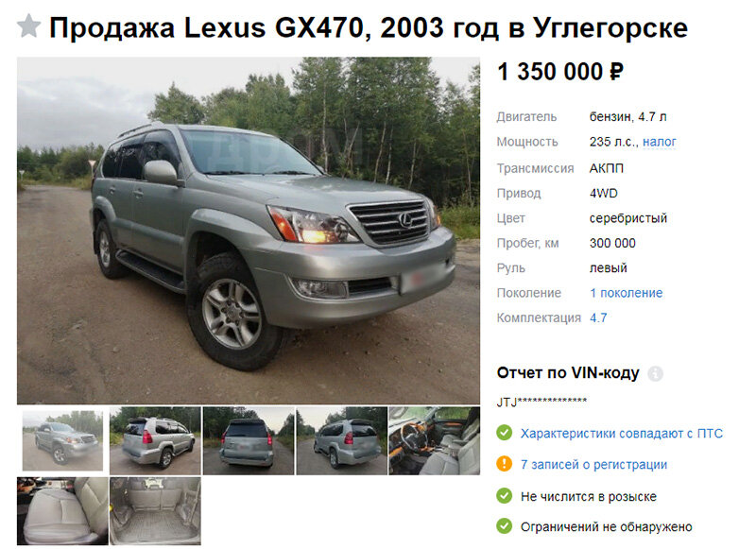
Task: Open 'Характеристики совпадают с ПТС' link
Action: click(622, 434)
